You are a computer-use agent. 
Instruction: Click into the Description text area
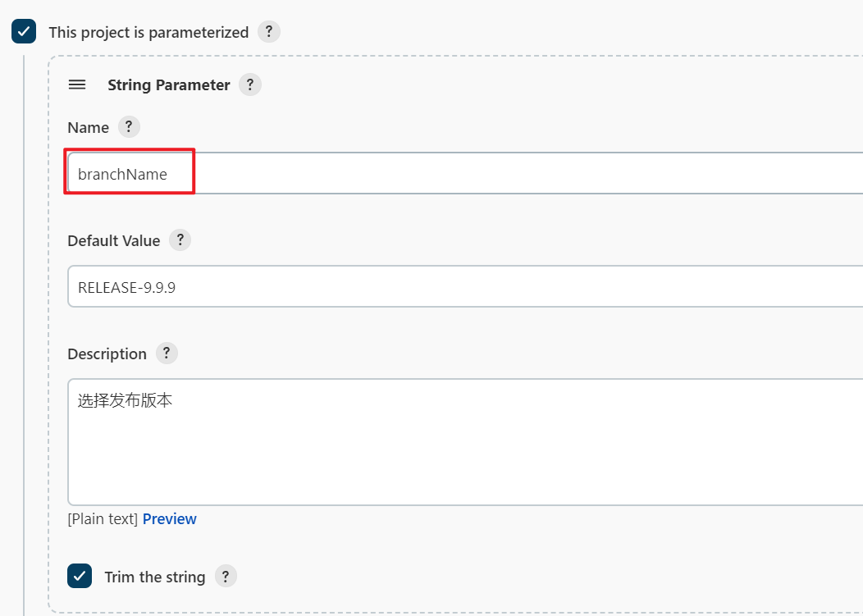[x=465, y=441]
